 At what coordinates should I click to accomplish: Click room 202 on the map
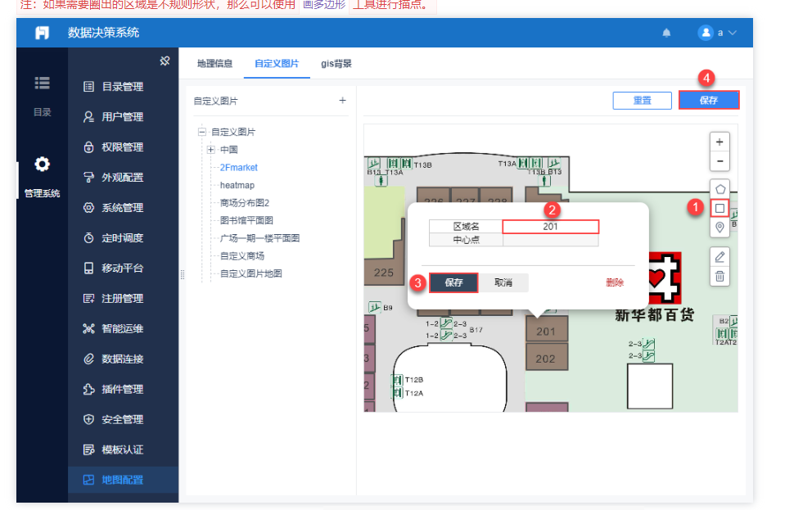click(546, 357)
